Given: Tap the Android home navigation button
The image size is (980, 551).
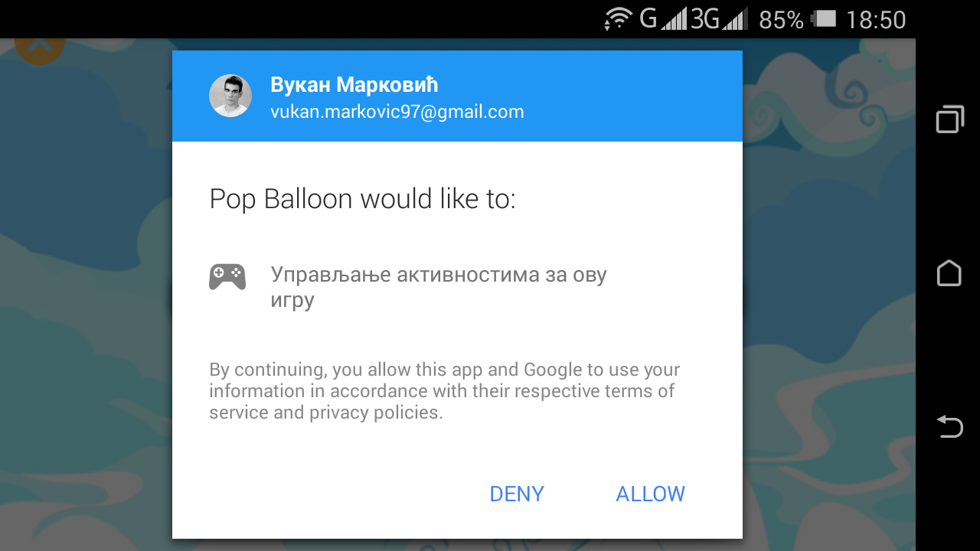Looking at the screenshot, I should click(x=949, y=273).
